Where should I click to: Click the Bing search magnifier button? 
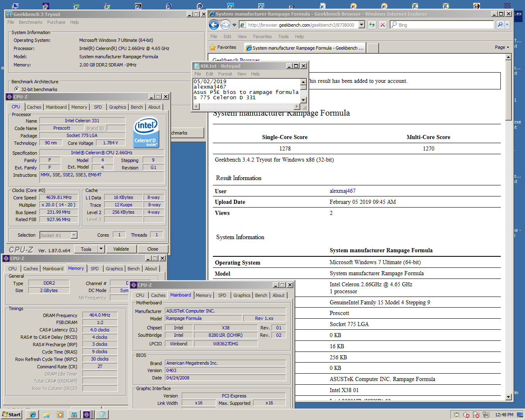500,25
